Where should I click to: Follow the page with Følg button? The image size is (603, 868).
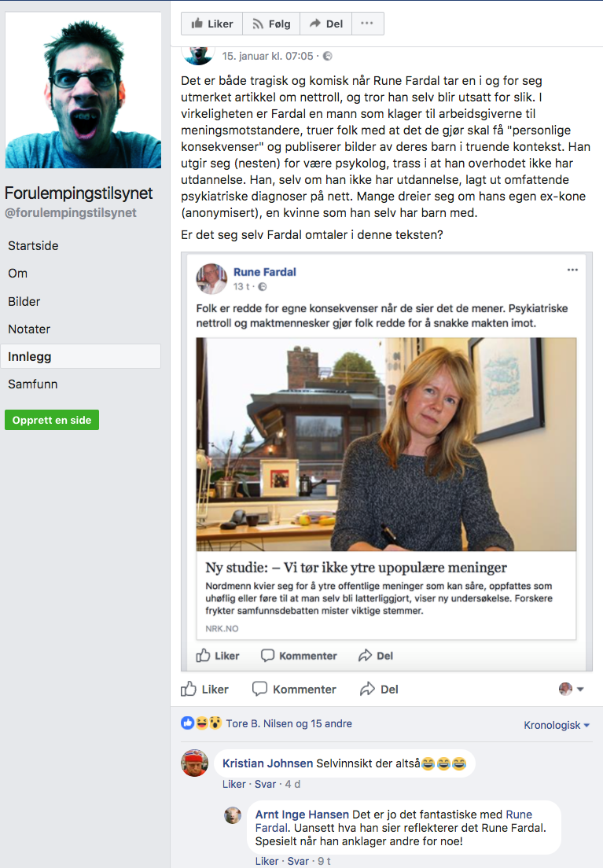click(x=271, y=24)
